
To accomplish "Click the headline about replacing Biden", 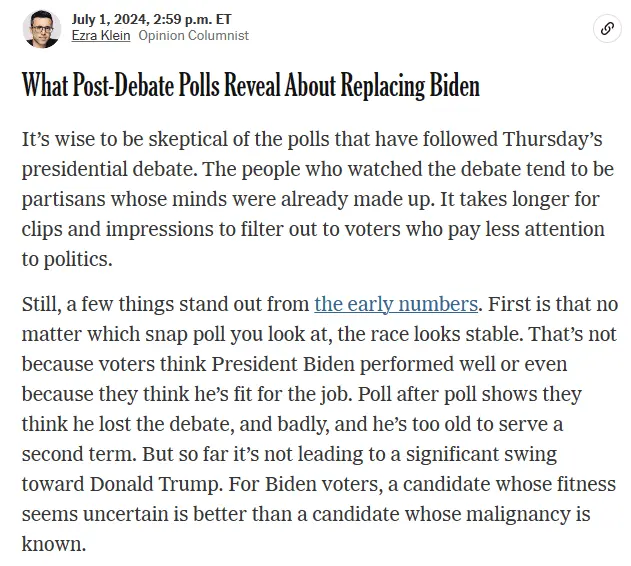I will [x=251, y=86].
